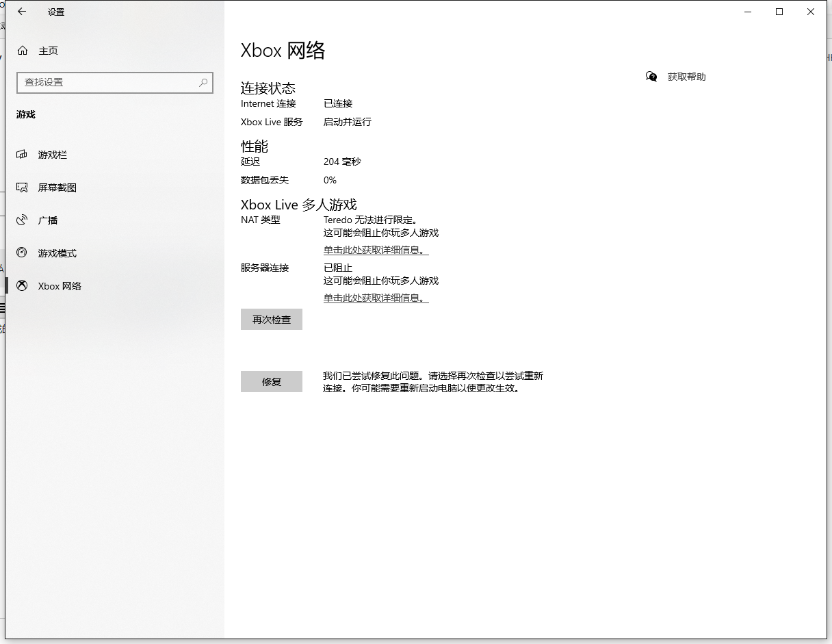The image size is (832, 644).
Task: Click the 204 毫秒 latency value
Action: pos(342,162)
